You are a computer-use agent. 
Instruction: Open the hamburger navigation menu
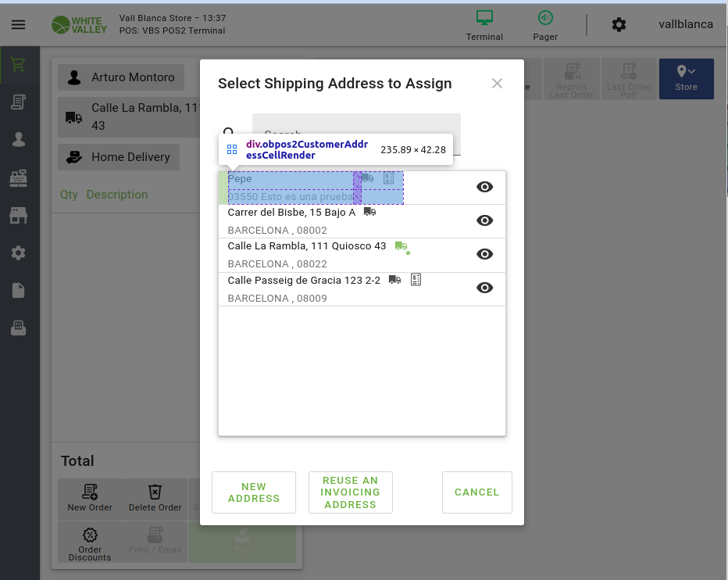(18, 24)
